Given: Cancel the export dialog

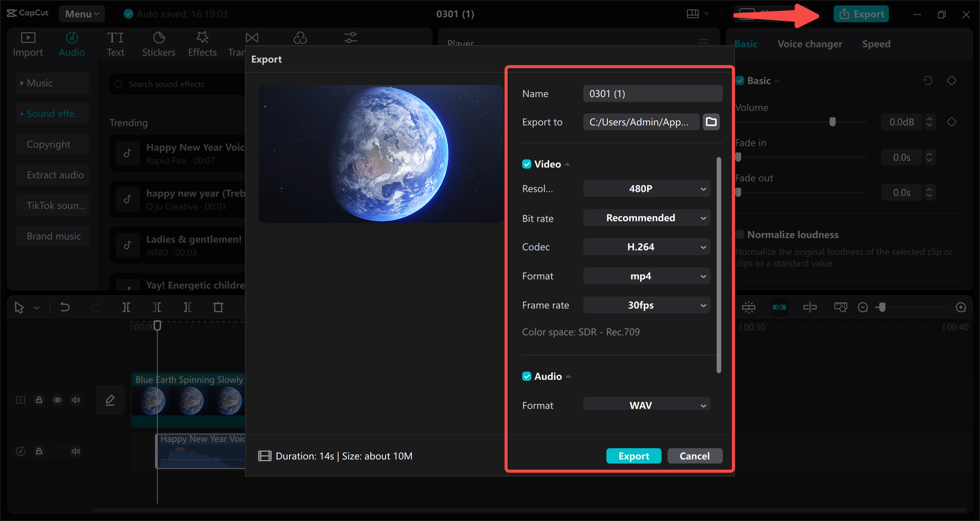Looking at the screenshot, I should [x=694, y=456].
